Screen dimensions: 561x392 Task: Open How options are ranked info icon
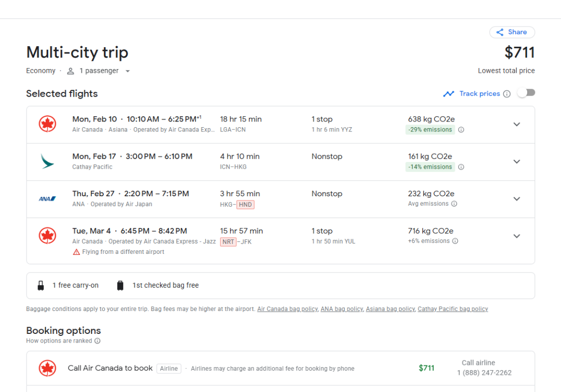click(97, 341)
